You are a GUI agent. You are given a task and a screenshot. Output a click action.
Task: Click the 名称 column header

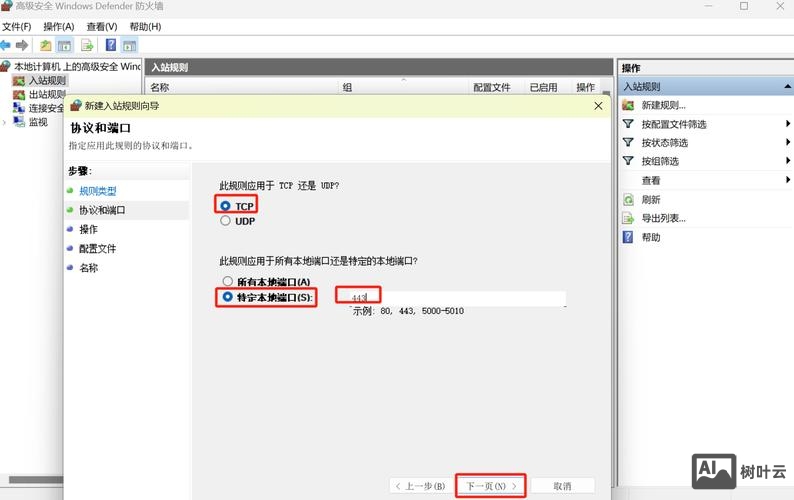(x=160, y=87)
